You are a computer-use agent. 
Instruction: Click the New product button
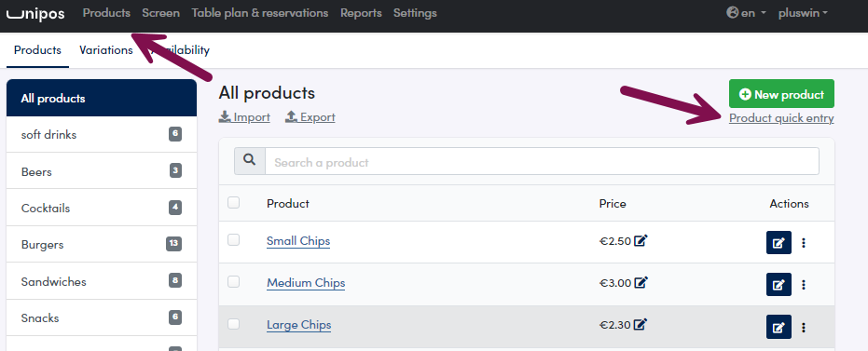(x=781, y=94)
